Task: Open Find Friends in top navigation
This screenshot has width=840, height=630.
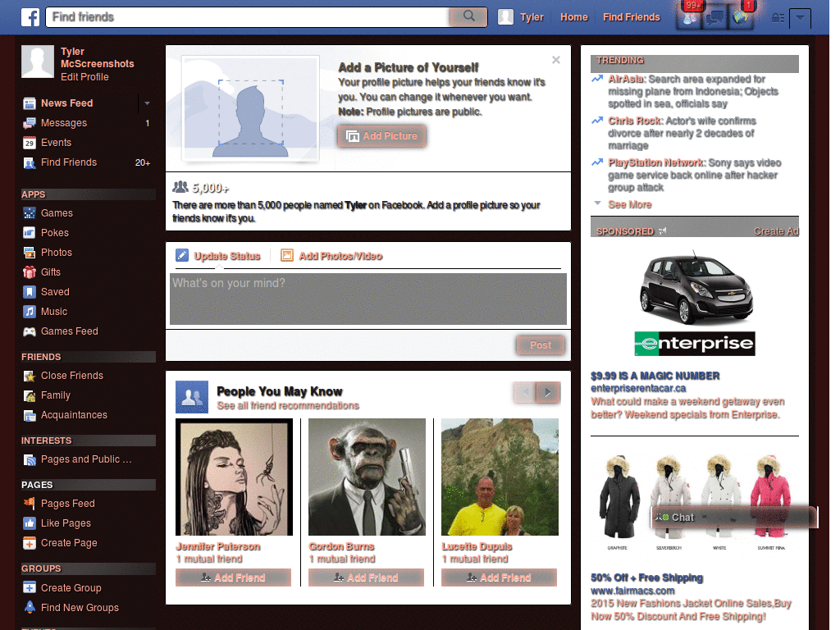Action: (x=631, y=17)
